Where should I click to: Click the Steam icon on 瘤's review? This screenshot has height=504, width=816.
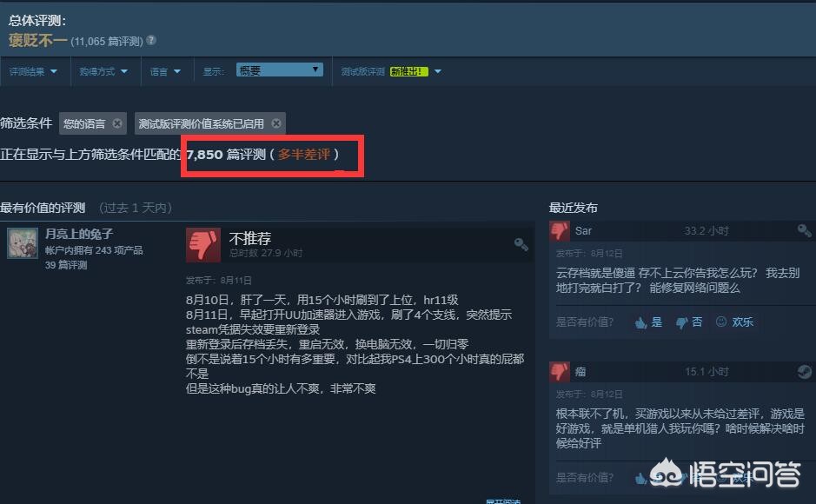coord(804,371)
